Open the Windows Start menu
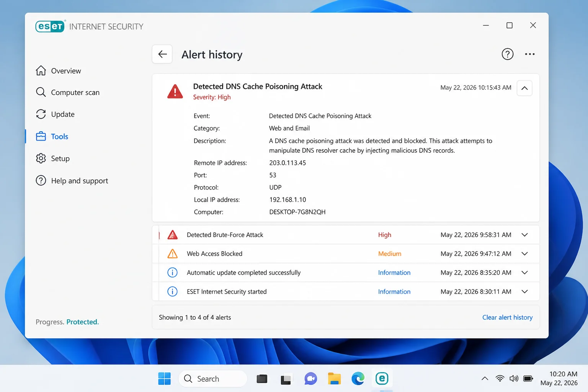The height and width of the screenshot is (392, 588). point(165,379)
